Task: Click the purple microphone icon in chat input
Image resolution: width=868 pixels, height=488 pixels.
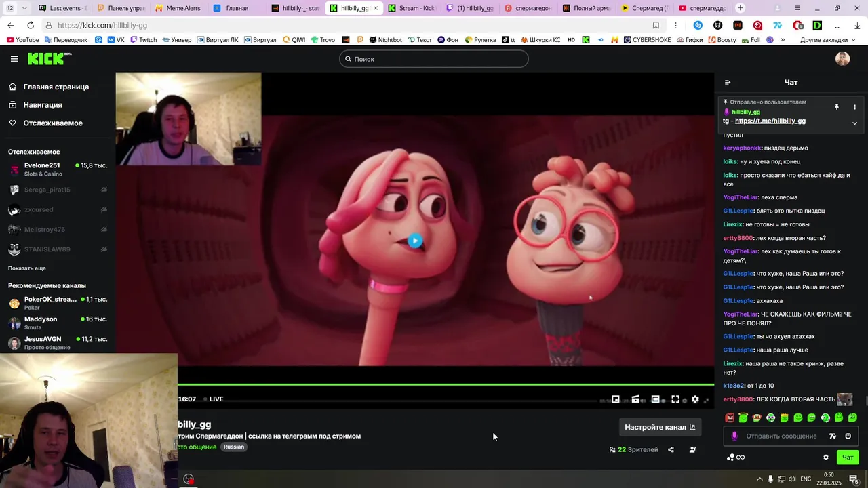Action: pyautogui.click(x=734, y=436)
